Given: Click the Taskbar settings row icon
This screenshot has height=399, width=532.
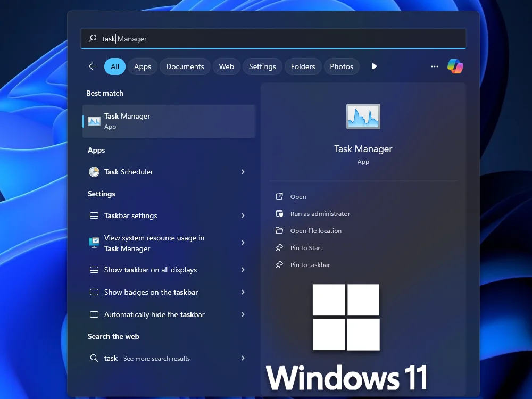Looking at the screenshot, I should click(94, 215).
